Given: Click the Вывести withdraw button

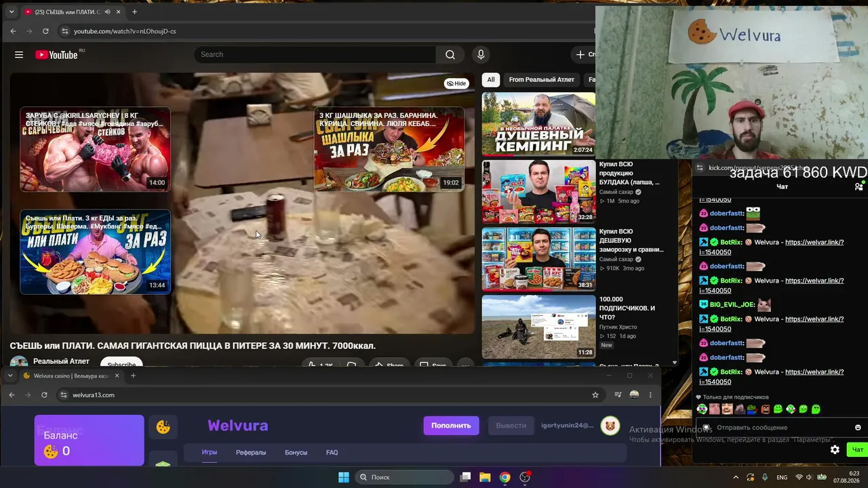Looking at the screenshot, I should pyautogui.click(x=511, y=426).
